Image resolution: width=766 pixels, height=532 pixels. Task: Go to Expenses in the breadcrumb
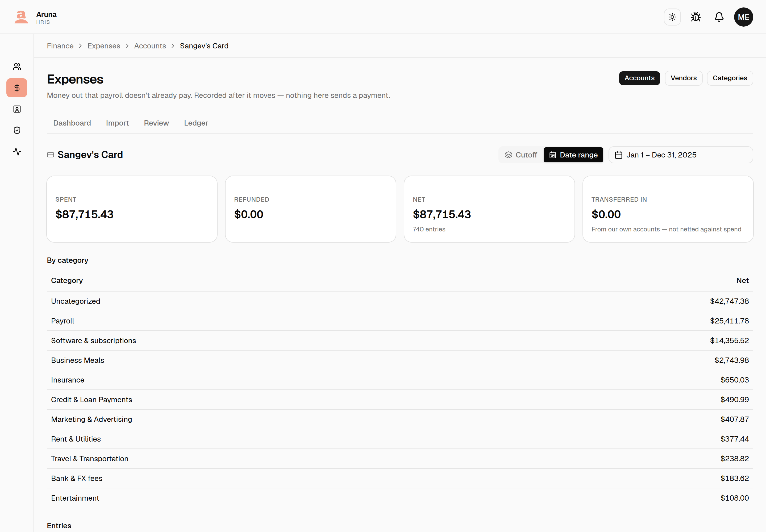pos(104,46)
